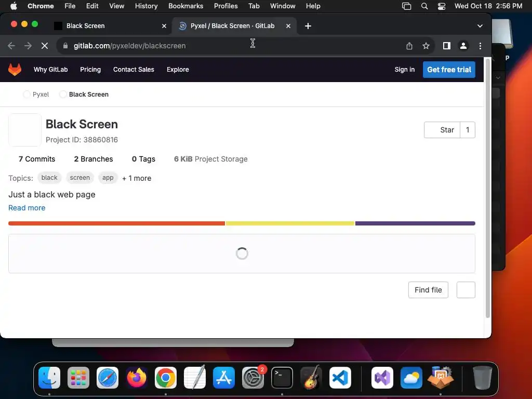View the 7 Commits link

(37, 159)
